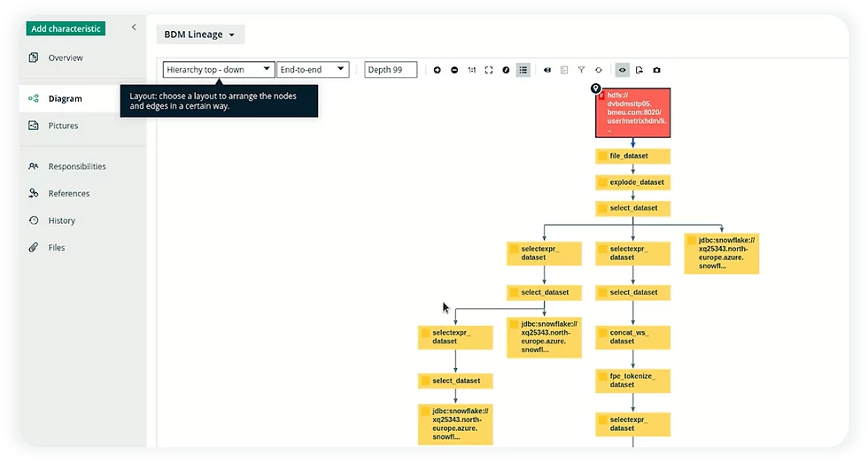Click the fit-to-screen brackets icon
868x462 pixels.
point(489,70)
